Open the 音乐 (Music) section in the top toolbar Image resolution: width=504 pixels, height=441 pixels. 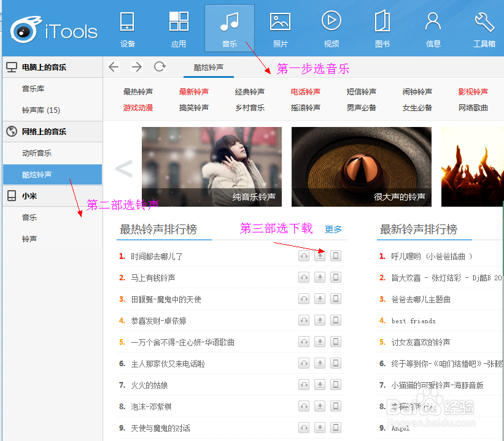coord(229,28)
